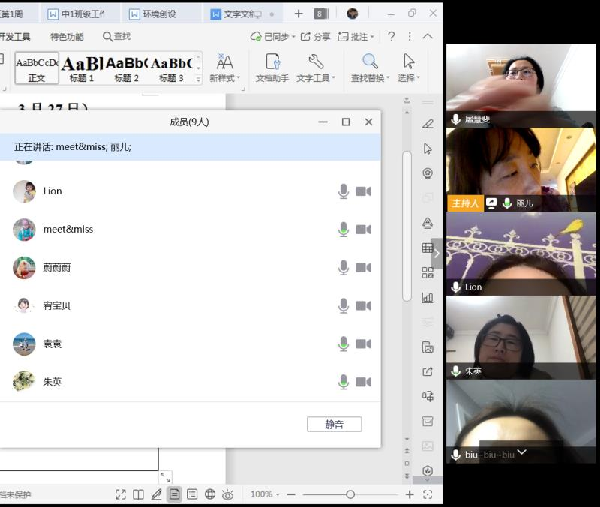Collapse the ribbon with the up chevron

click(x=427, y=36)
